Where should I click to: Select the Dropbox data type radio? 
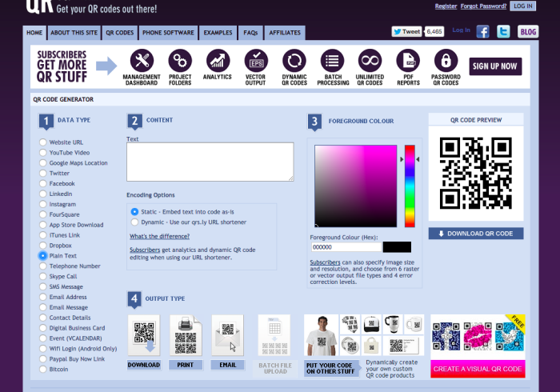[x=43, y=246]
